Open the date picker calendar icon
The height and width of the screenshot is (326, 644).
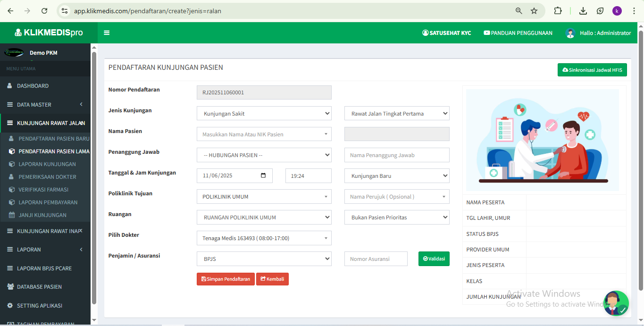pyautogui.click(x=263, y=176)
